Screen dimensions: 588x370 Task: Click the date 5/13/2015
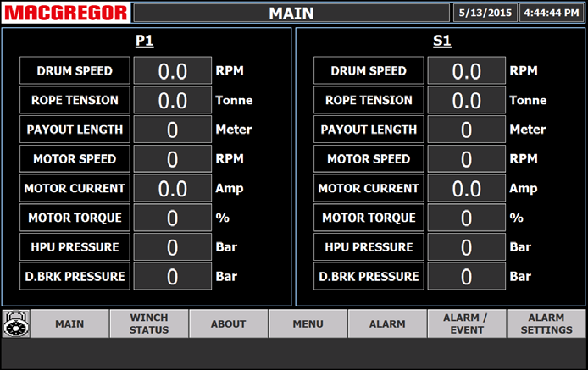[485, 13]
